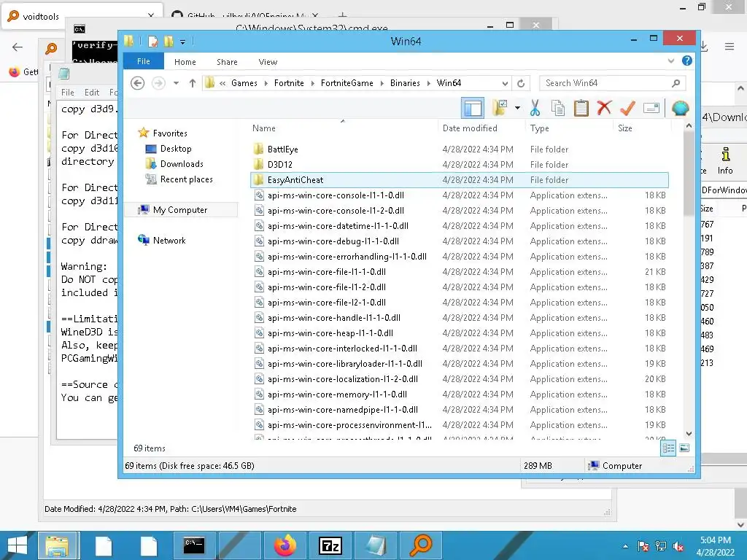
Task: Open the Home ribbon tab
Action: coord(185,62)
